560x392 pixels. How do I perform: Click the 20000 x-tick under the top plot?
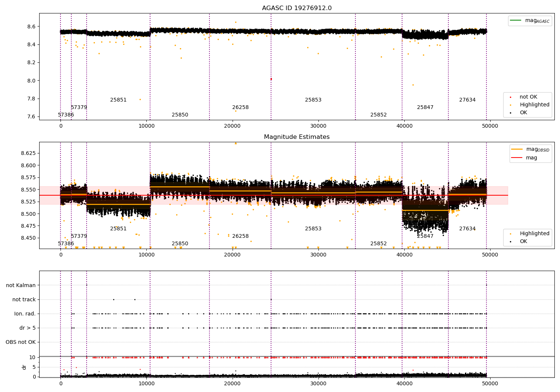click(x=232, y=126)
